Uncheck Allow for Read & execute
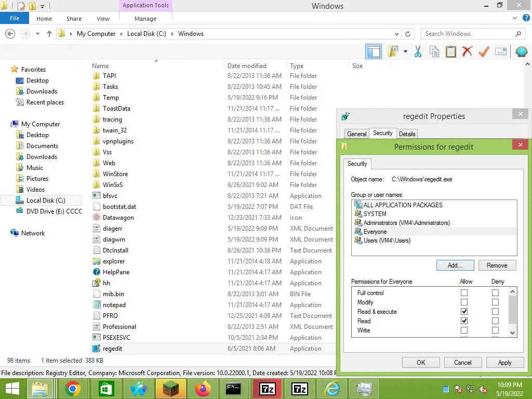The width and height of the screenshot is (532, 399). point(464,311)
